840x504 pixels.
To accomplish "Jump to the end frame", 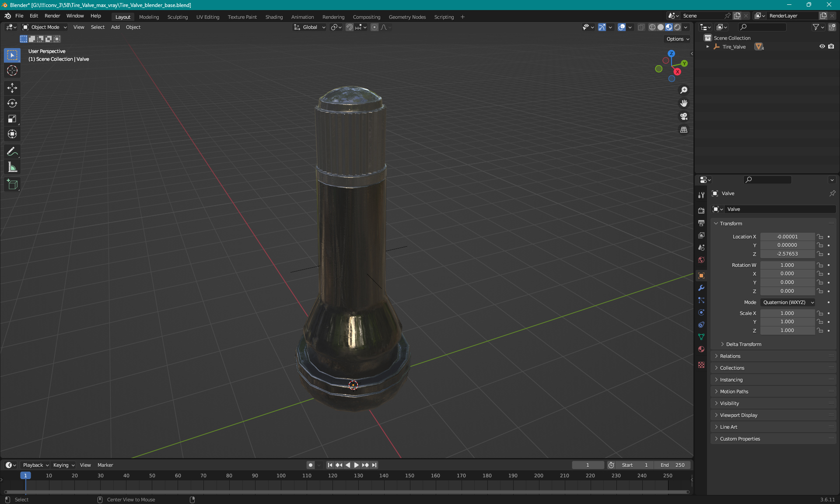I will click(x=374, y=465).
